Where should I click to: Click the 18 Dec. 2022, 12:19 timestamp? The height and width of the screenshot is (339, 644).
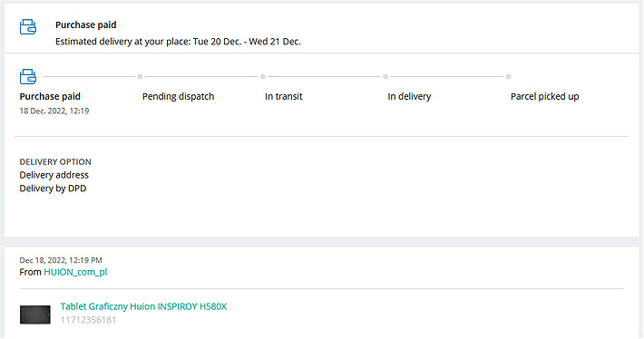tap(54, 111)
